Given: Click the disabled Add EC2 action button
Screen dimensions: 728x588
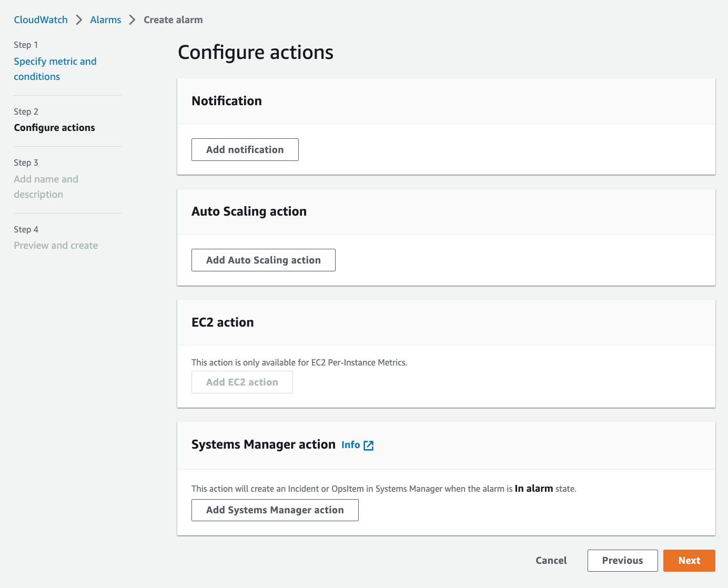Looking at the screenshot, I should pos(242,382).
